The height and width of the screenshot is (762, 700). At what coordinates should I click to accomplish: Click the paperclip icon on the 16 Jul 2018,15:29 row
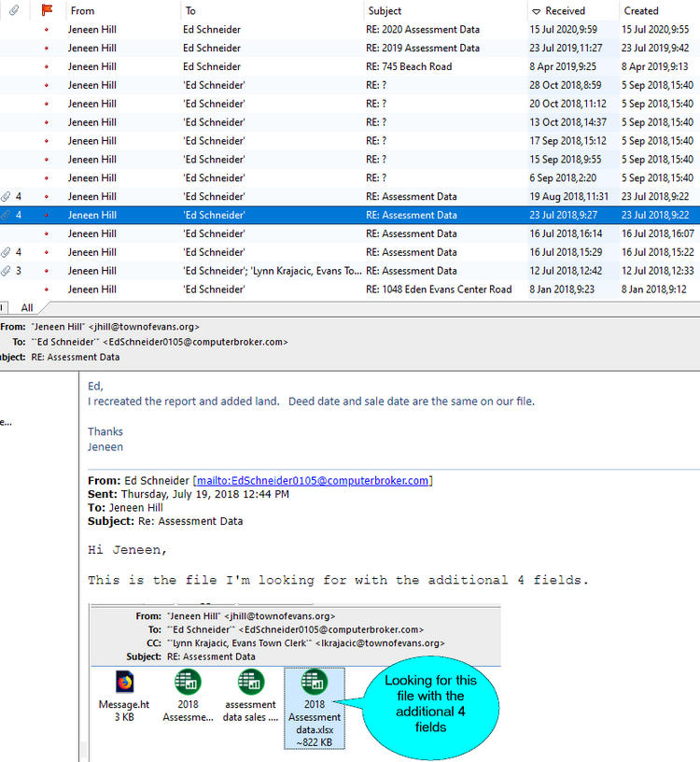[6, 252]
